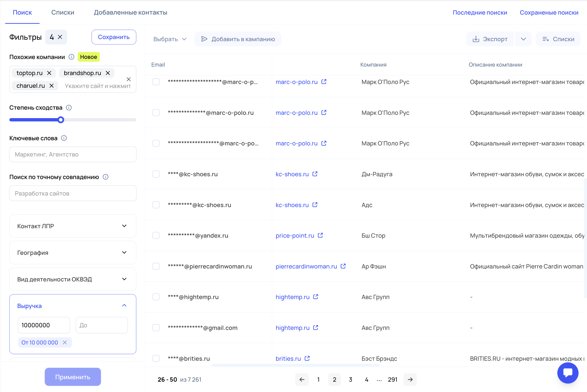Expand the Контакт ЛПР filter
This screenshot has width=587, height=392.
(73, 226)
